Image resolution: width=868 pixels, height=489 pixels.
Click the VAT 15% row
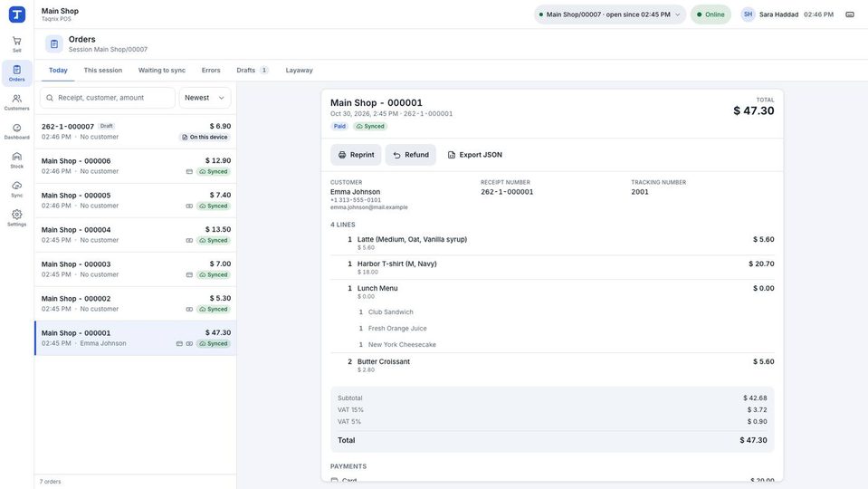(552, 410)
